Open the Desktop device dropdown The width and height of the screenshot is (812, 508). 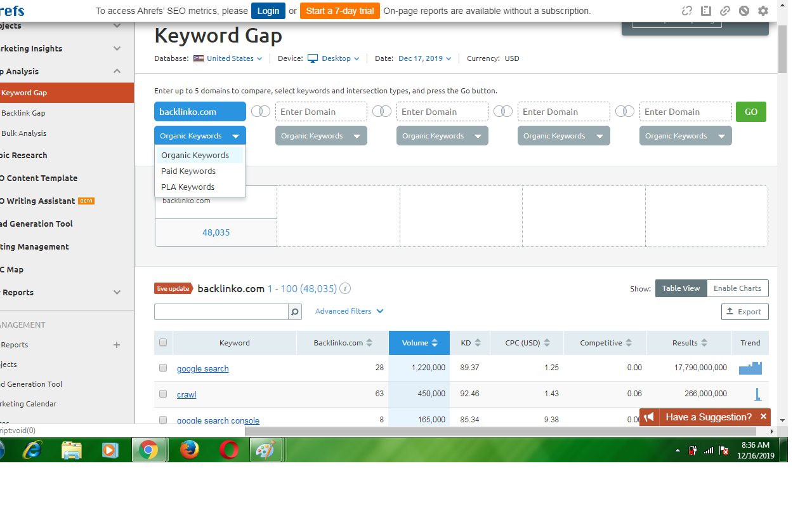point(340,58)
